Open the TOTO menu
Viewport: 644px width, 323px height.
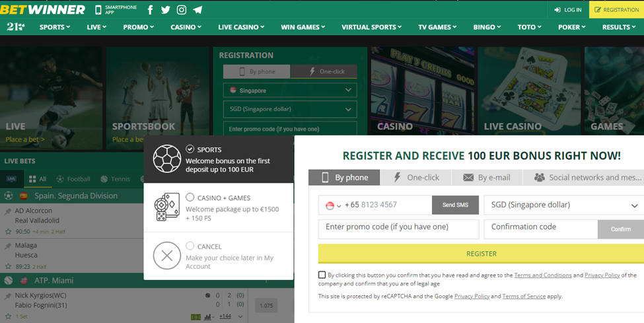529,27
